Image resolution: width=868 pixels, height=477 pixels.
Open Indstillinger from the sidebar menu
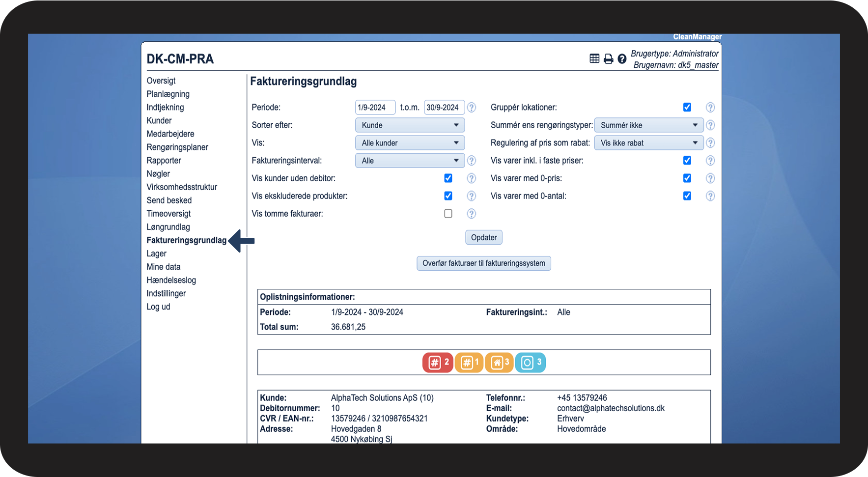coord(166,293)
